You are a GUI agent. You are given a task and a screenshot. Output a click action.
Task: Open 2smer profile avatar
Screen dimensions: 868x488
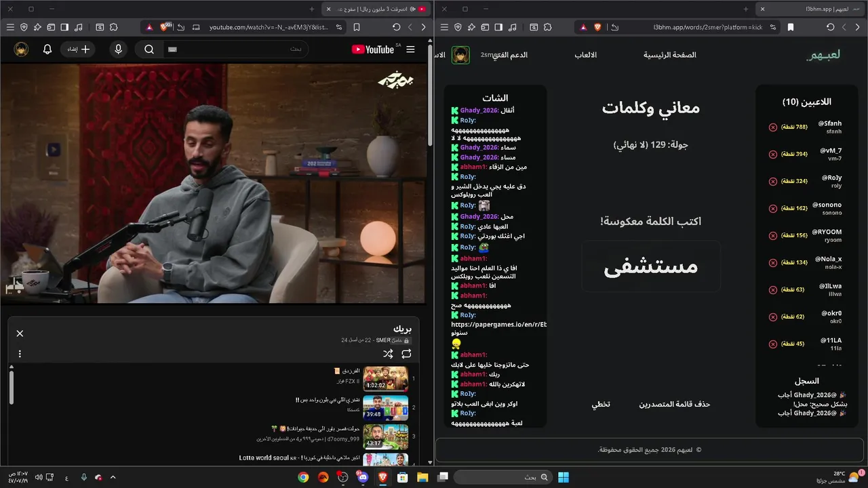460,55
